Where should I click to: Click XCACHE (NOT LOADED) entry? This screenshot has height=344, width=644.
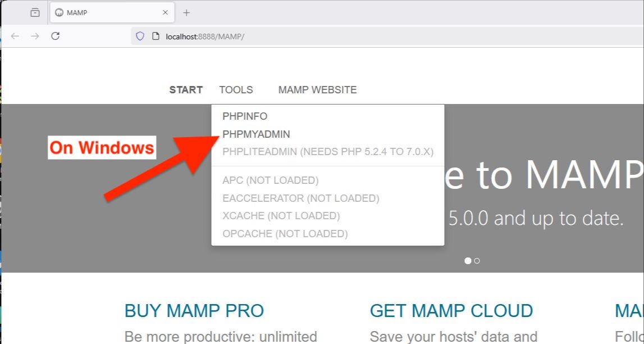tap(281, 216)
